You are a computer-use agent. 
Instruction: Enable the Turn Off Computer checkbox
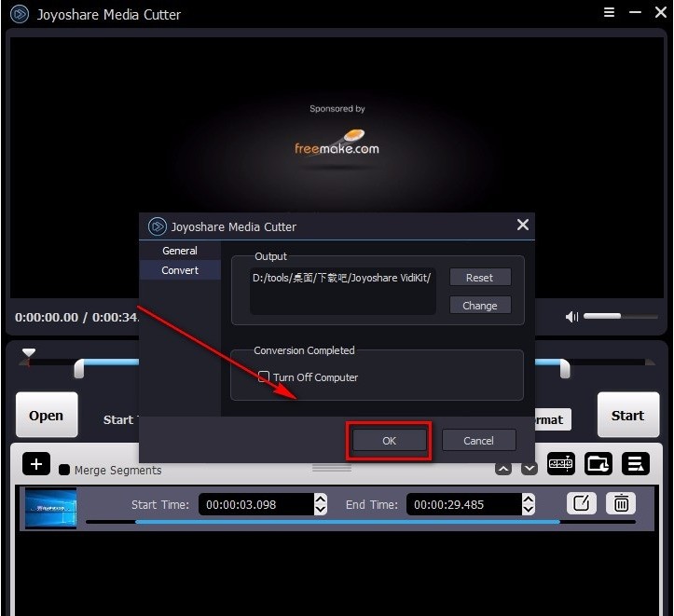(264, 376)
